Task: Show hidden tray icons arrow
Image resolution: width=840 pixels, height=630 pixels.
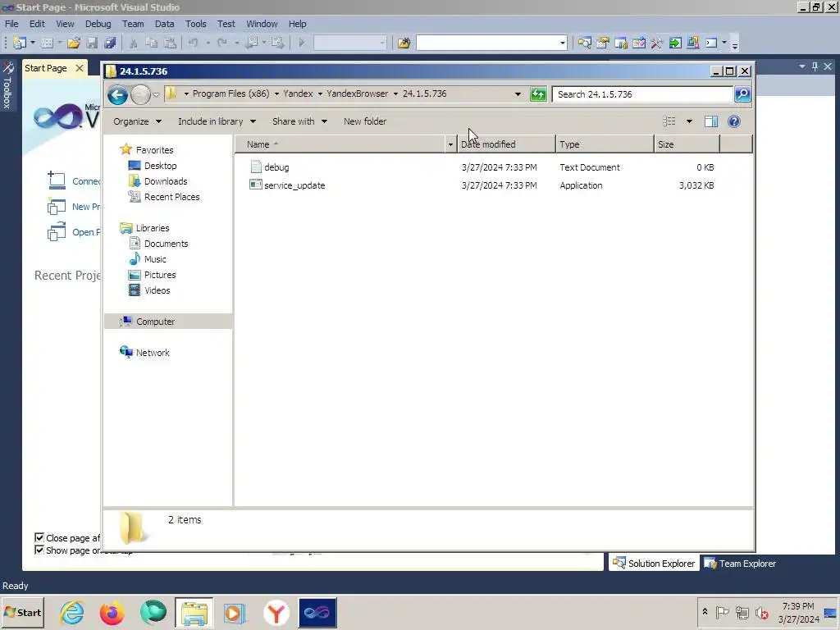Action: (x=705, y=612)
